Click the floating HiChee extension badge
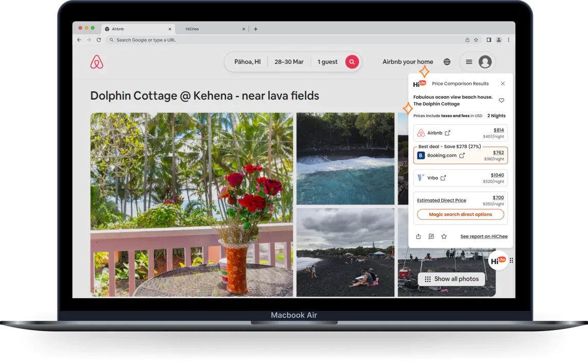 [498, 261]
